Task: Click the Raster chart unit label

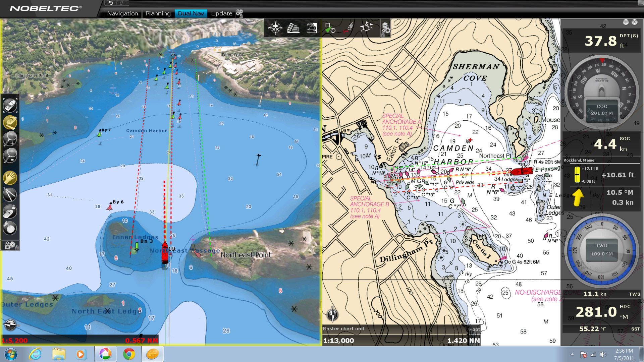Action: click(343, 329)
